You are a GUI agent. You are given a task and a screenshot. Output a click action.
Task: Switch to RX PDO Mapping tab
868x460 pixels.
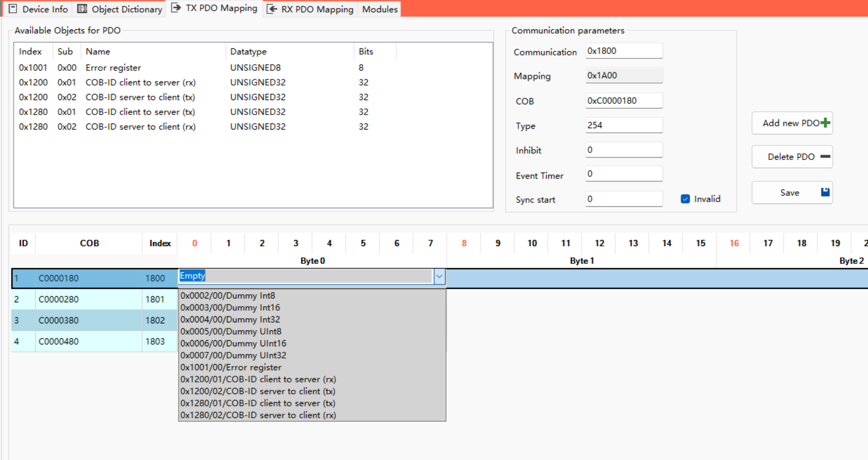tap(310, 9)
